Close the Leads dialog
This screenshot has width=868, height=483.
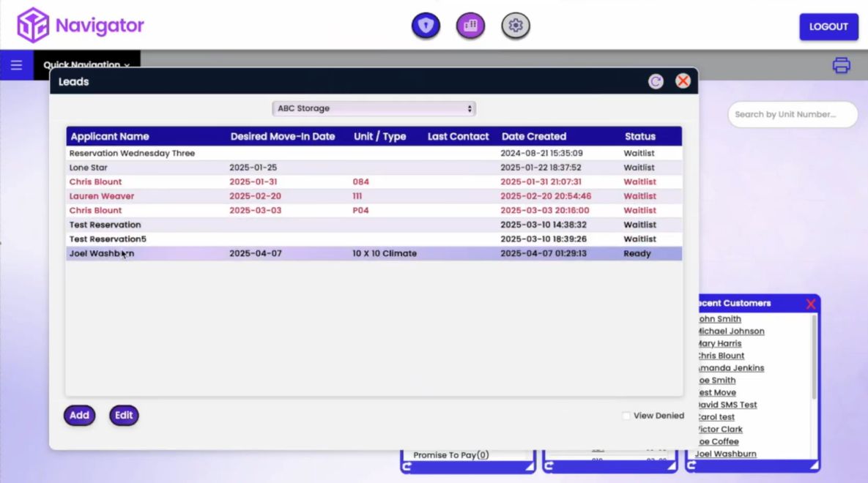click(683, 81)
